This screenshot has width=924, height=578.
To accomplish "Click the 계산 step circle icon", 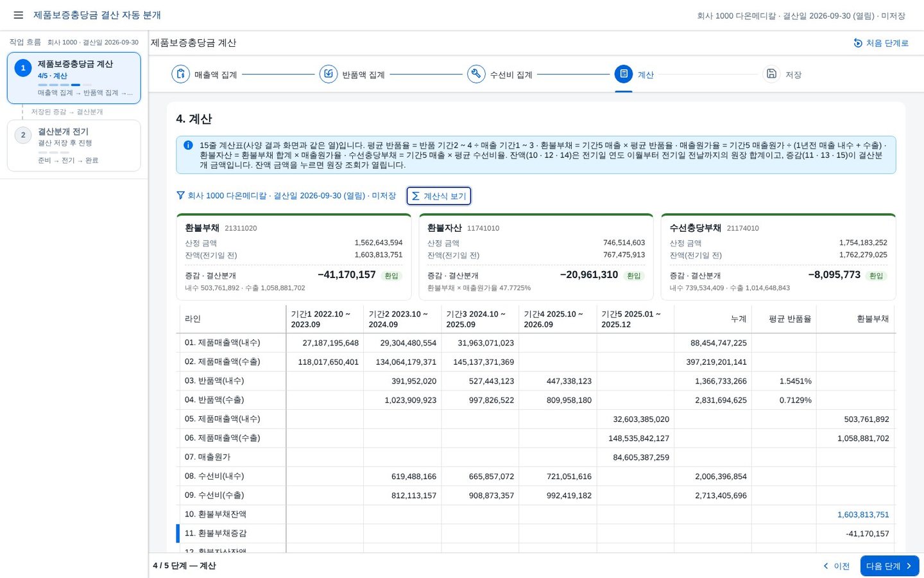I will click(x=624, y=74).
